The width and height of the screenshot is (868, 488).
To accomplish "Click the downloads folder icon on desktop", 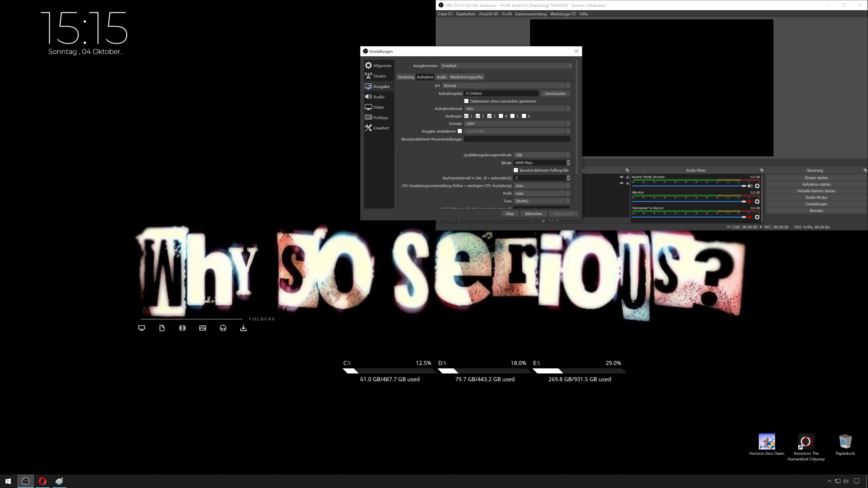I will click(x=243, y=328).
